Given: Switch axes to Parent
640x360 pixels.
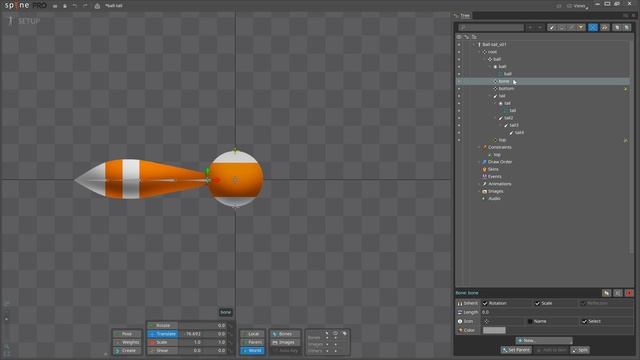Looking at the screenshot, I should click(x=252, y=342).
